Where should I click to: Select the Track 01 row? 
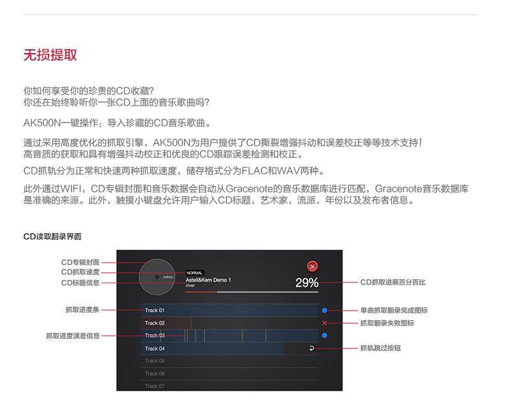point(229,310)
